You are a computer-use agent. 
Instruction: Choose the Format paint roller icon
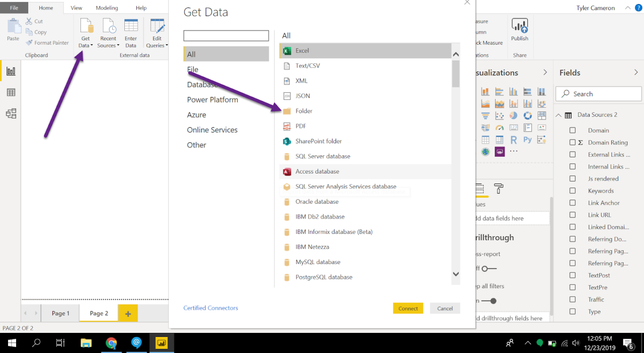click(x=499, y=189)
